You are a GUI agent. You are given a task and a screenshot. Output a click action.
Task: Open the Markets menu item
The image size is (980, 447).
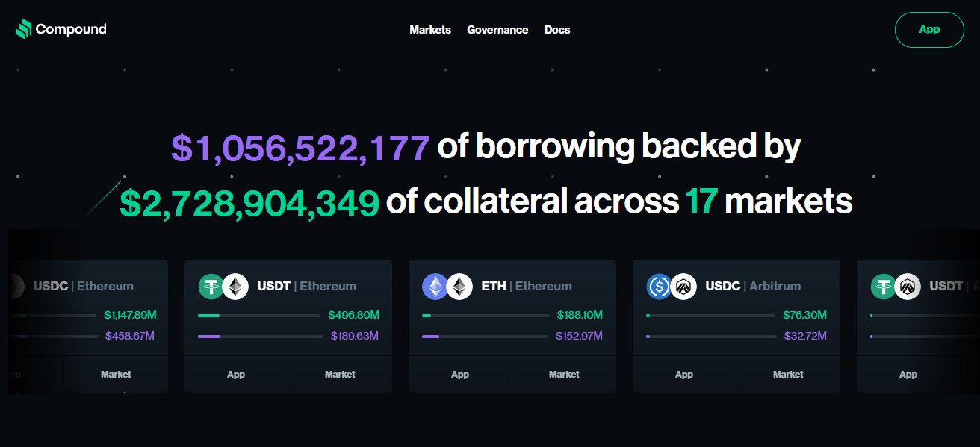pos(430,30)
